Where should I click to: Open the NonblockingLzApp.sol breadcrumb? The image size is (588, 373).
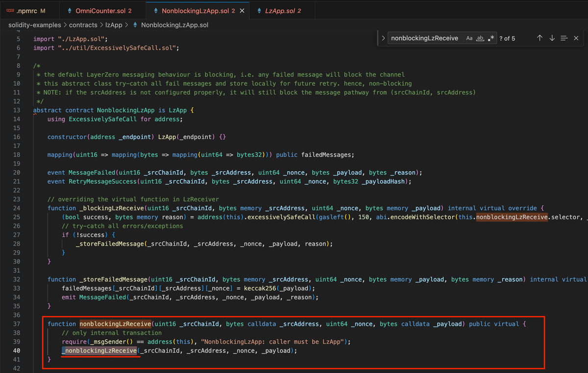point(174,25)
